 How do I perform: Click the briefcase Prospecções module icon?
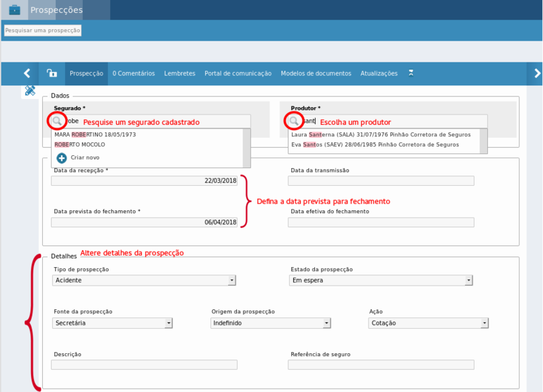14,9
